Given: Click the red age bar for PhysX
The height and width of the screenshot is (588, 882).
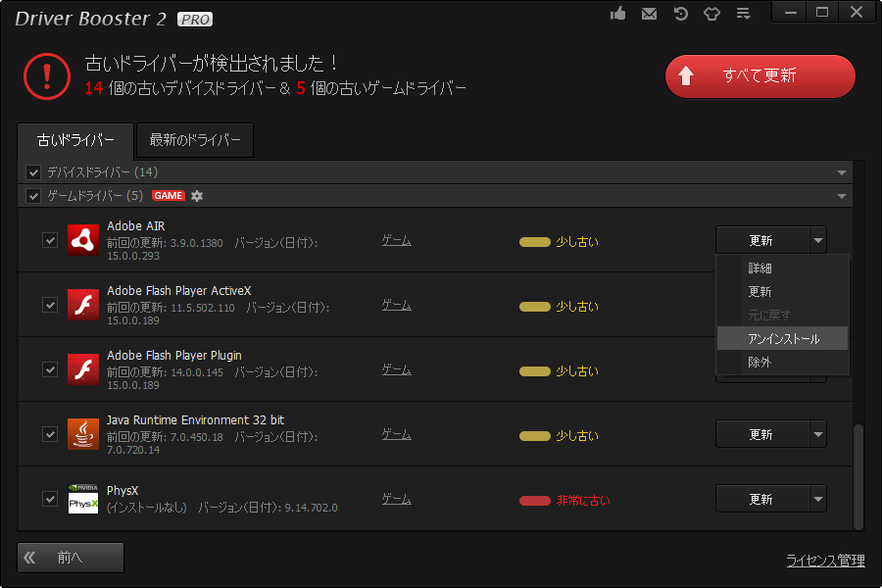Looking at the screenshot, I should pos(534,501).
